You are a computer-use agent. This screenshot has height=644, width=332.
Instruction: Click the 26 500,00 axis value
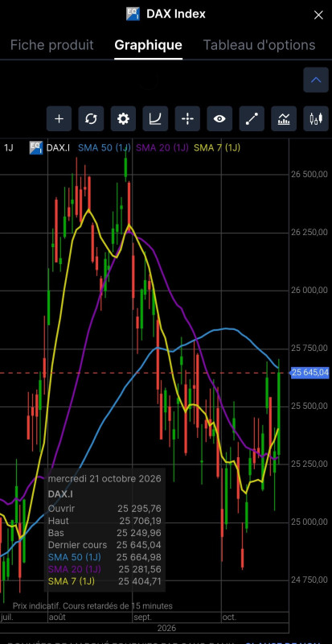(x=309, y=175)
